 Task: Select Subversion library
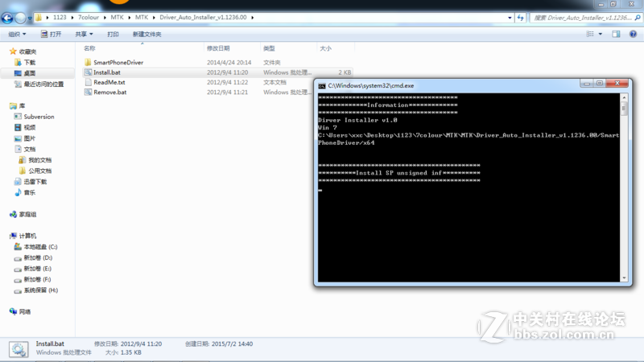[x=39, y=117]
